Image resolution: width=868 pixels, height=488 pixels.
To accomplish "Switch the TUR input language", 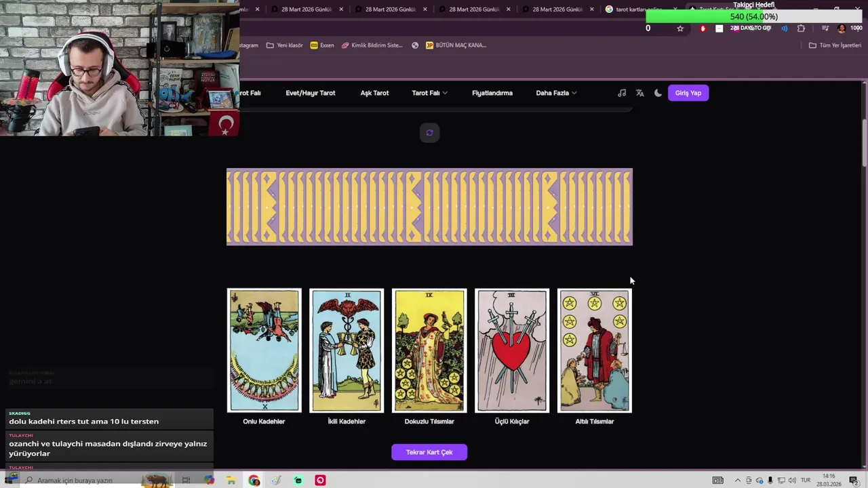I will tap(806, 481).
